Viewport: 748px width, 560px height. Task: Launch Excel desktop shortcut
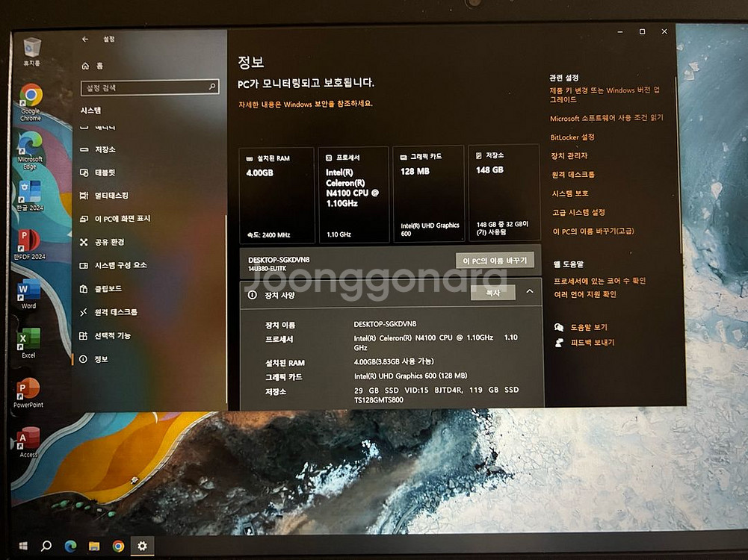(x=28, y=340)
